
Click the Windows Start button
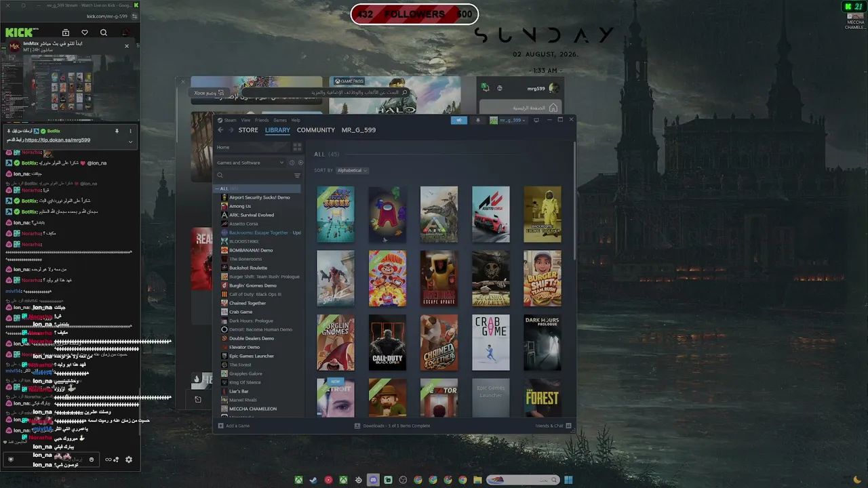pyautogui.click(x=568, y=481)
